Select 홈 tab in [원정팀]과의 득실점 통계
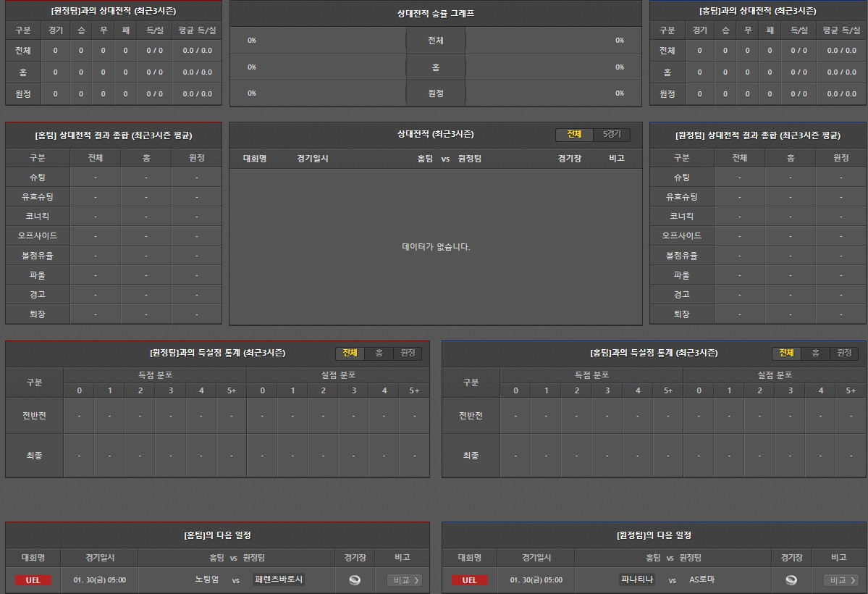Image resolution: width=868 pixels, height=594 pixels. click(x=379, y=354)
